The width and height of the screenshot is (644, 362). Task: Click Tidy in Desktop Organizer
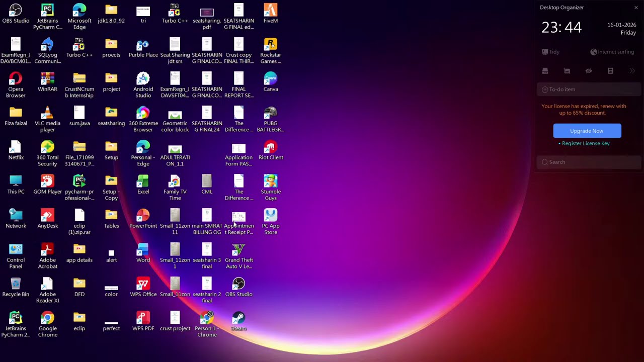click(550, 52)
